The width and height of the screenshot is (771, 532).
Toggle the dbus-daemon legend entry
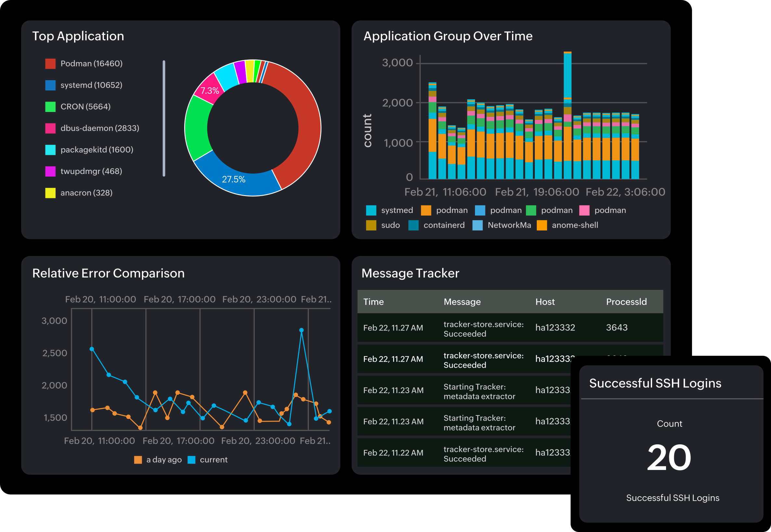100,128
